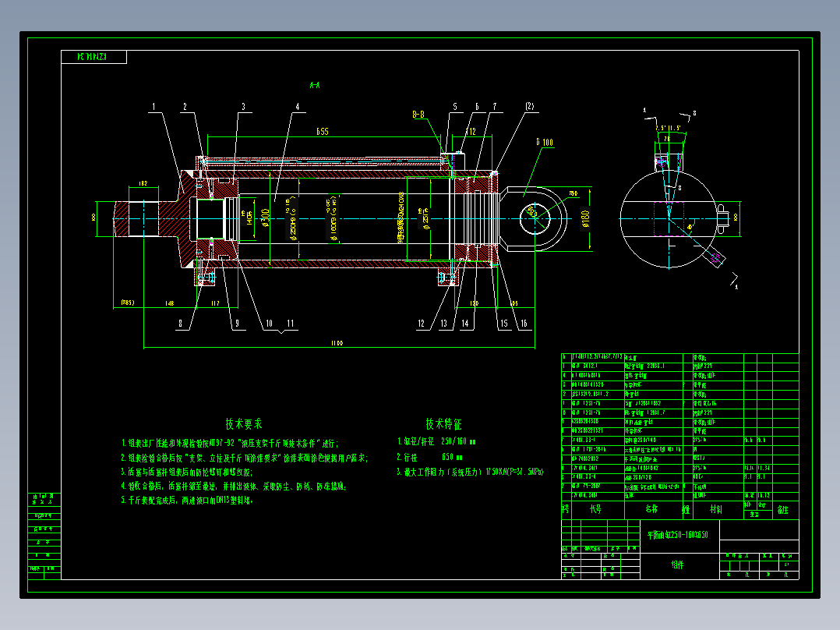The image size is (840, 630).
Task: Click the 备注 column header
Action: [x=783, y=510]
